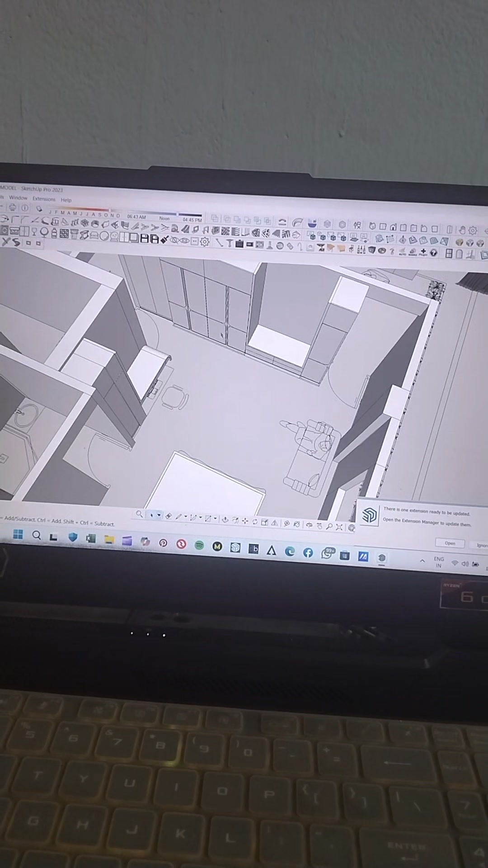Open Pinterest from the taskbar

tap(163, 543)
